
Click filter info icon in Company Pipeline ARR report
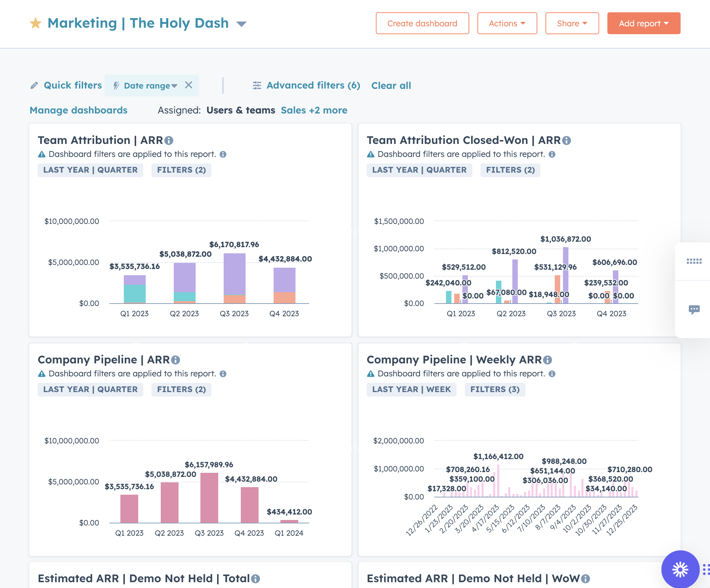(x=223, y=374)
